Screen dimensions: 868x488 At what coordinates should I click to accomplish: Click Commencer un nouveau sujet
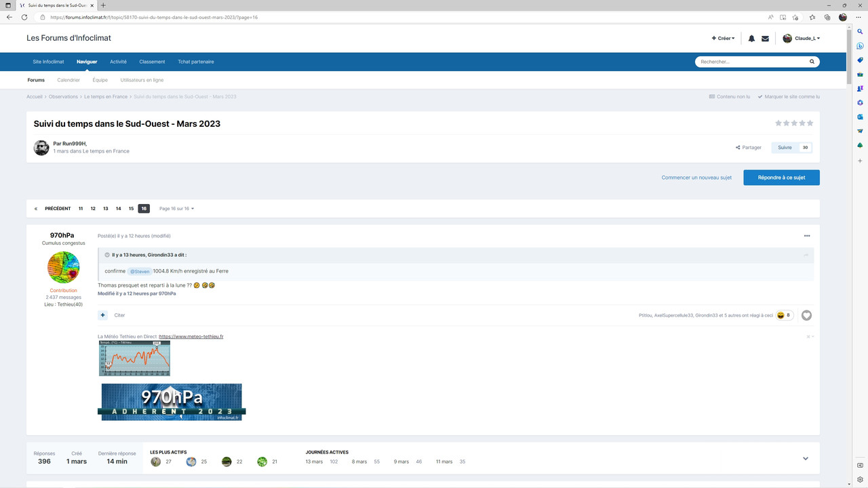[x=696, y=178]
